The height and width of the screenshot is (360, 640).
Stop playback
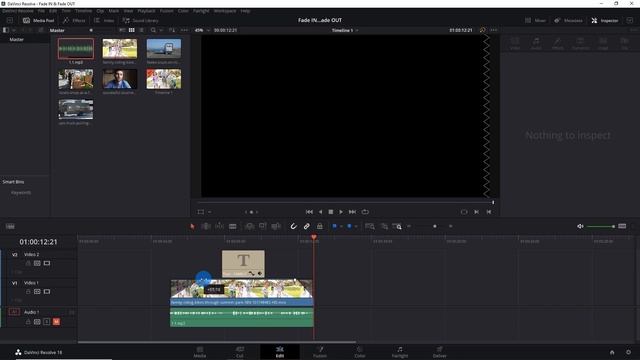coord(331,212)
